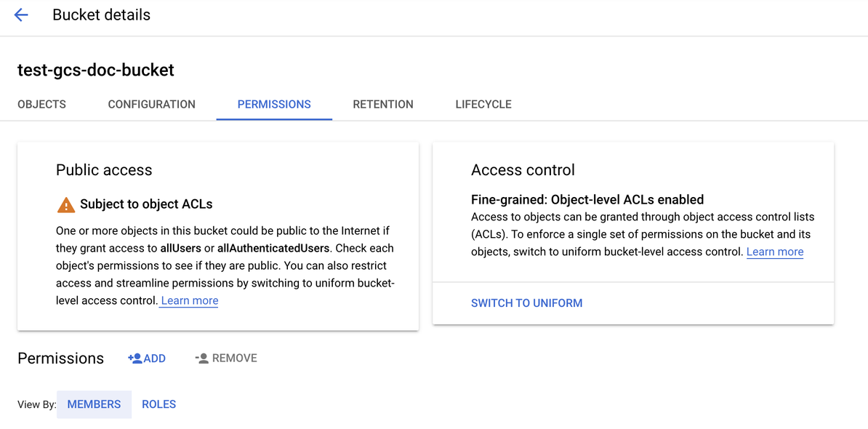The width and height of the screenshot is (868, 429).
Task: Click the warning triangle icon under Public access
Action: click(x=65, y=204)
